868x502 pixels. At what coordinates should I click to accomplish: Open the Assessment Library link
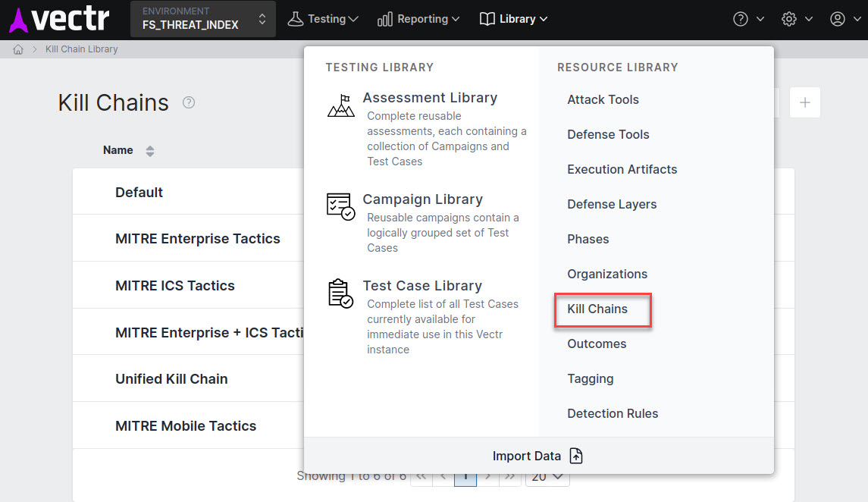click(430, 97)
